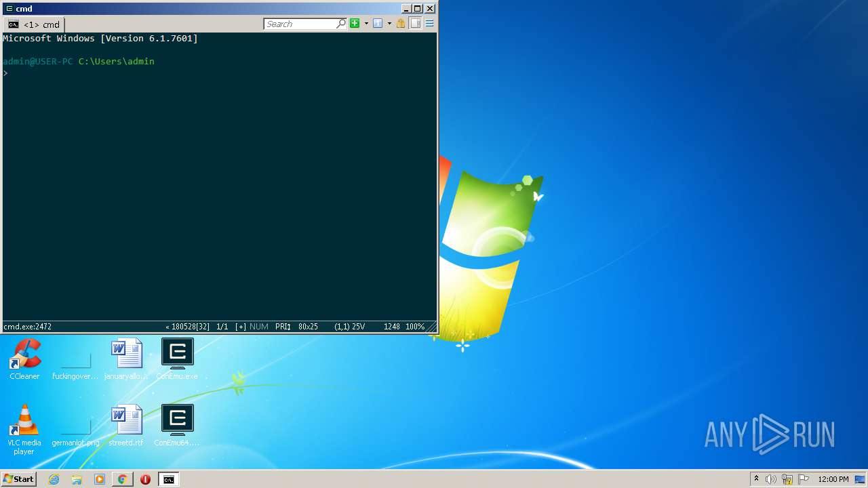
Task: Click the magnifier icon in Search box
Action: pos(341,24)
